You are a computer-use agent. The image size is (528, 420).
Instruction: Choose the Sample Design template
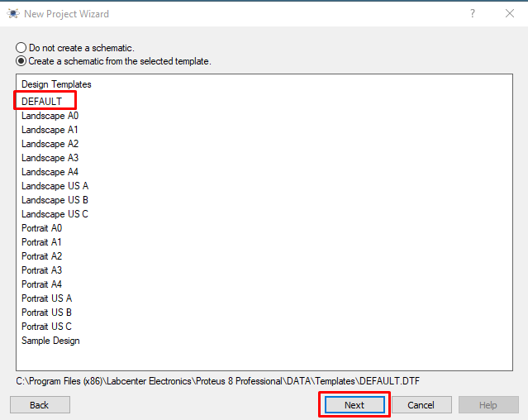coord(50,341)
